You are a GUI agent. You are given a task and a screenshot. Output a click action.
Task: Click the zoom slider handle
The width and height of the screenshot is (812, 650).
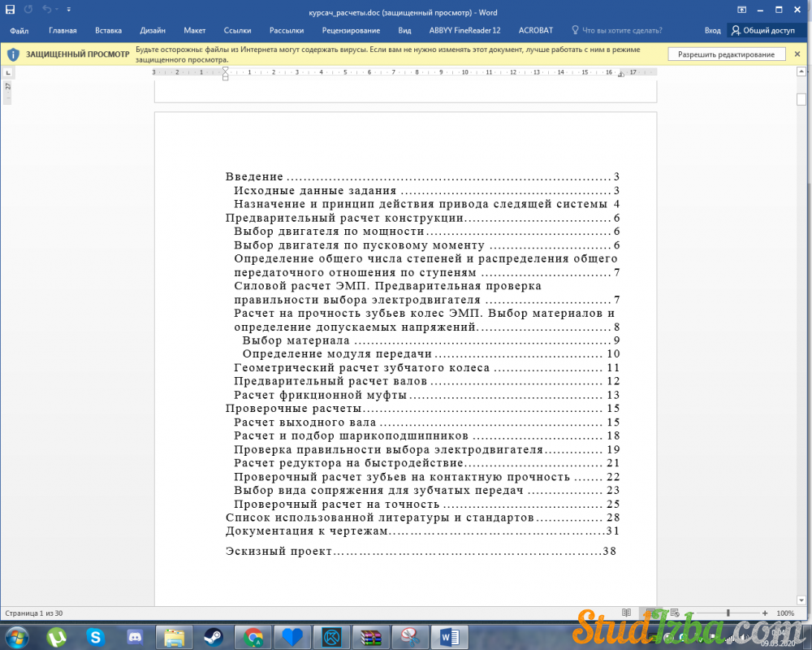(728, 613)
